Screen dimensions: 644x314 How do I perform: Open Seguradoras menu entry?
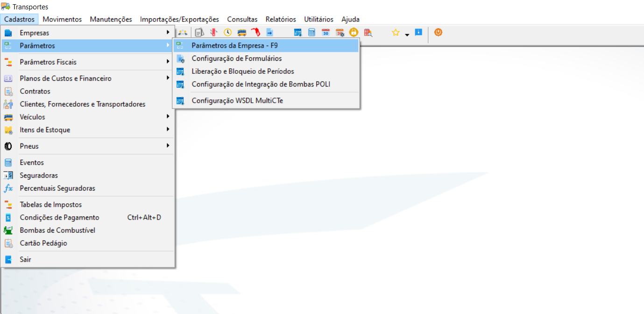[x=87, y=175]
